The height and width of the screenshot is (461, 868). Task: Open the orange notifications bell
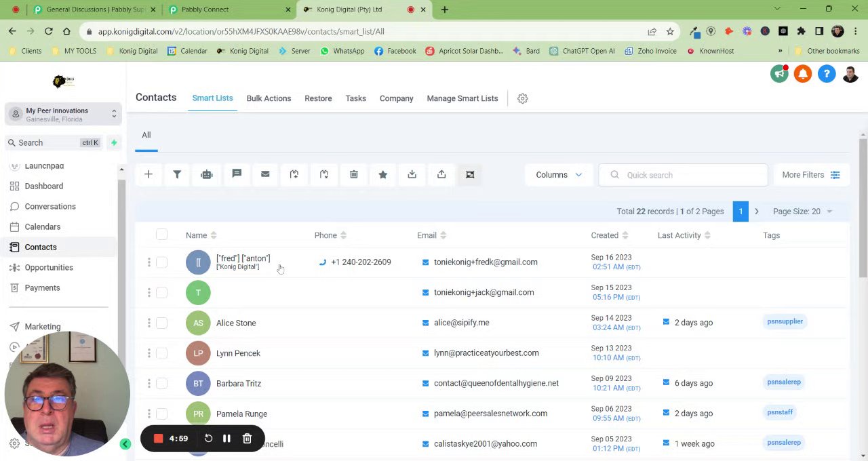[803, 74]
